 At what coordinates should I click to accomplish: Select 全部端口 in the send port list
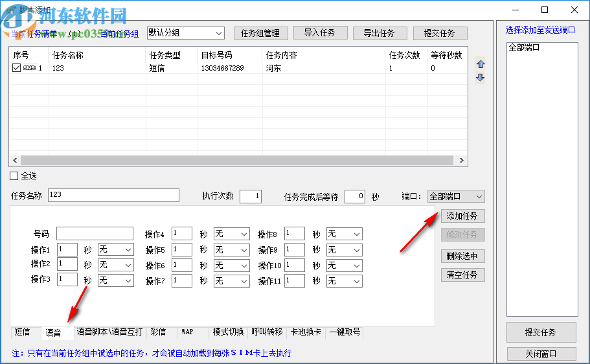524,47
